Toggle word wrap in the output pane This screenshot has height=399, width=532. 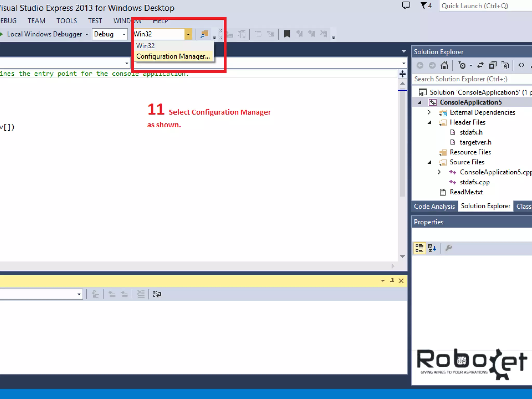[157, 294]
